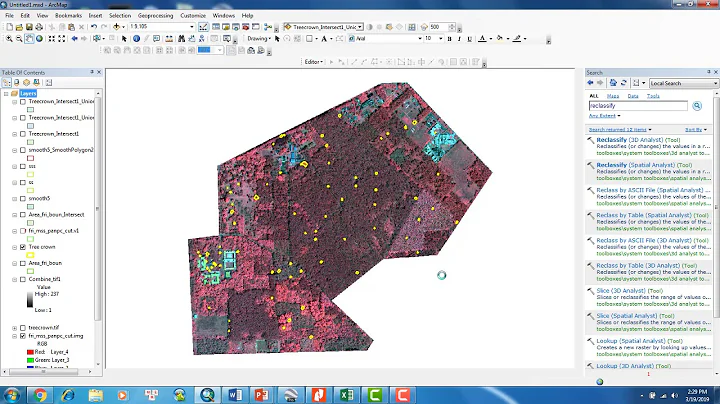Click List By Visibility icon
Image resolution: width=720 pixels, height=404 pixels.
pyautogui.click(x=27, y=83)
